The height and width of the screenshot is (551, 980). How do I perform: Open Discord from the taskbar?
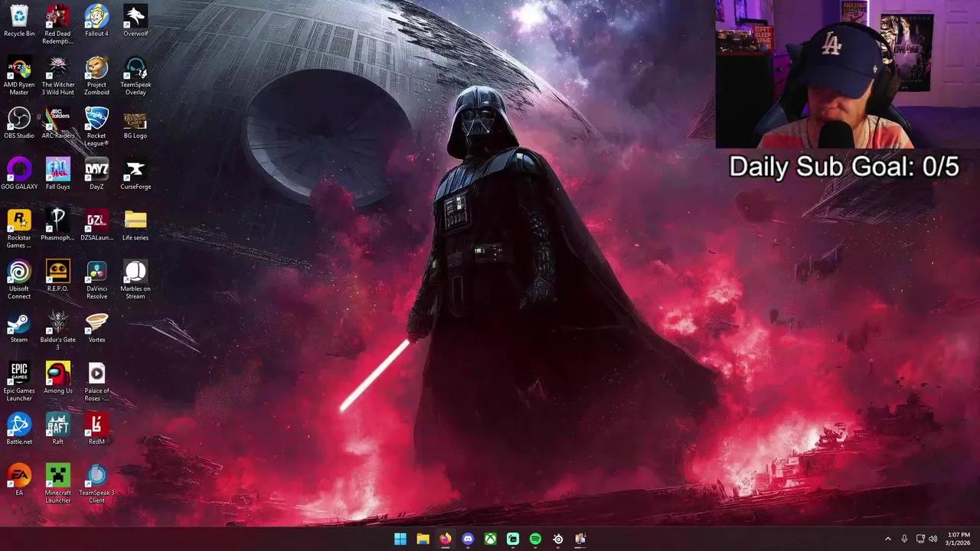468,539
